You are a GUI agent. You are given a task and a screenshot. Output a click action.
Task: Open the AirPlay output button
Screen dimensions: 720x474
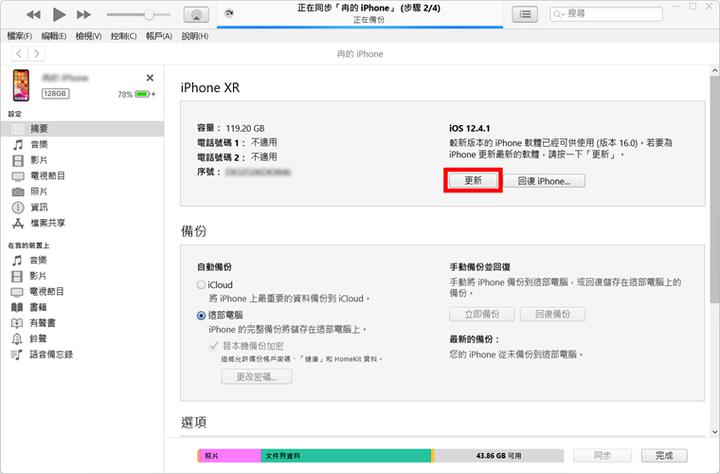196,15
